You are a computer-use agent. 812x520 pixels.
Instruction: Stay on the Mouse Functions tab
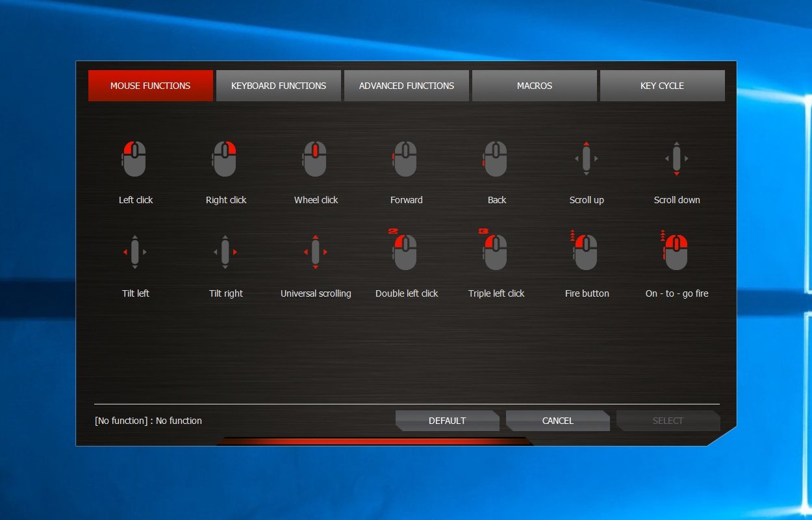[151, 86]
